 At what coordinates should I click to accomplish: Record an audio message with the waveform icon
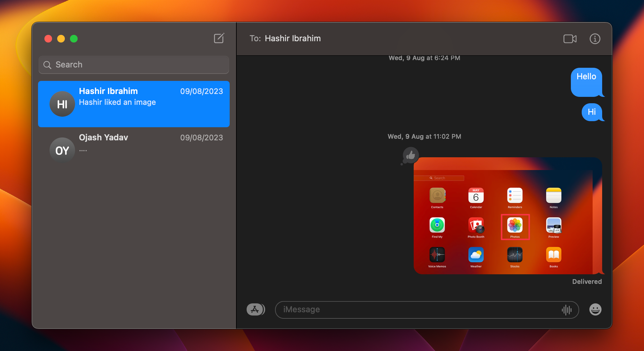(567, 309)
